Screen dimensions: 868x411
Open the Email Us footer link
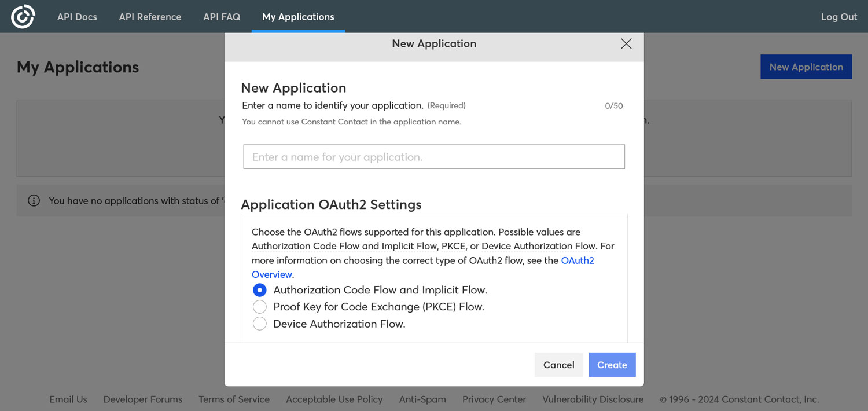click(68, 399)
